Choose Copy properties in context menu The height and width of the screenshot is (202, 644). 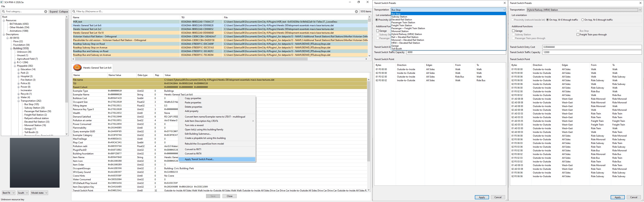click(217, 98)
